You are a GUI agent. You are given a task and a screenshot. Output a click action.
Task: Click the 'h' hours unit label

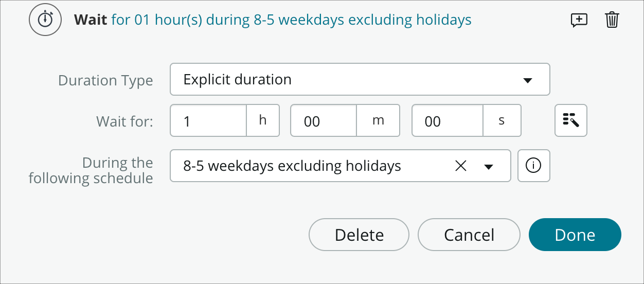coord(263,120)
